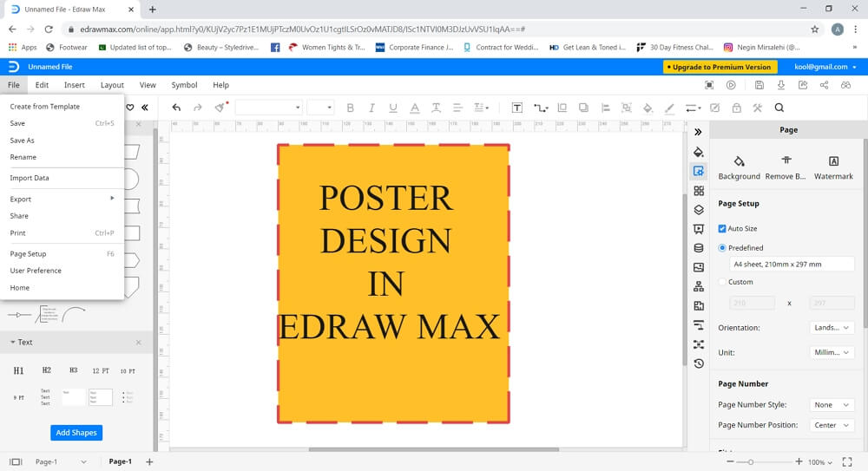Image resolution: width=868 pixels, height=471 pixels.
Task: Expand the Export submenu
Action: pos(62,200)
